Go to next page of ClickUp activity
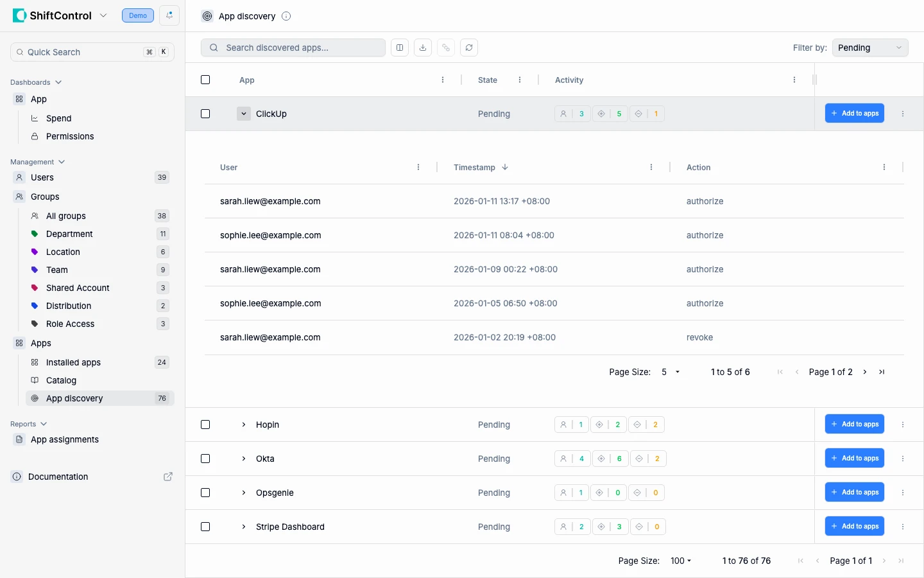The width and height of the screenshot is (924, 578). tap(865, 372)
